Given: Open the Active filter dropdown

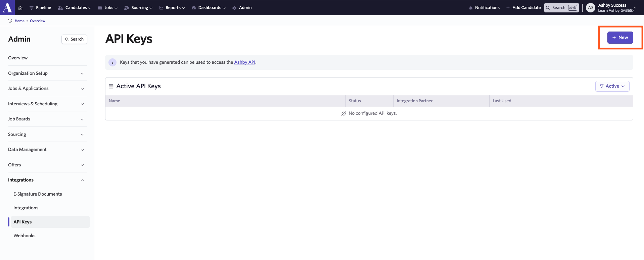Looking at the screenshot, I should point(612,86).
